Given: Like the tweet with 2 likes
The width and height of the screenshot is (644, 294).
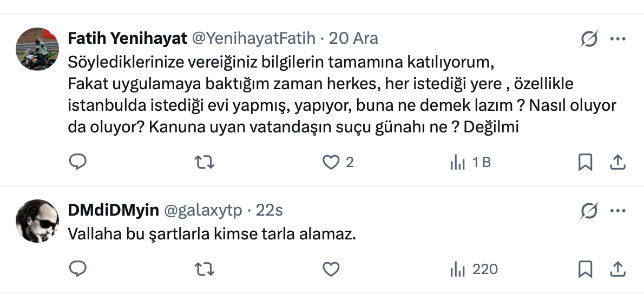Looking at the screenshot, I should 330,162.
